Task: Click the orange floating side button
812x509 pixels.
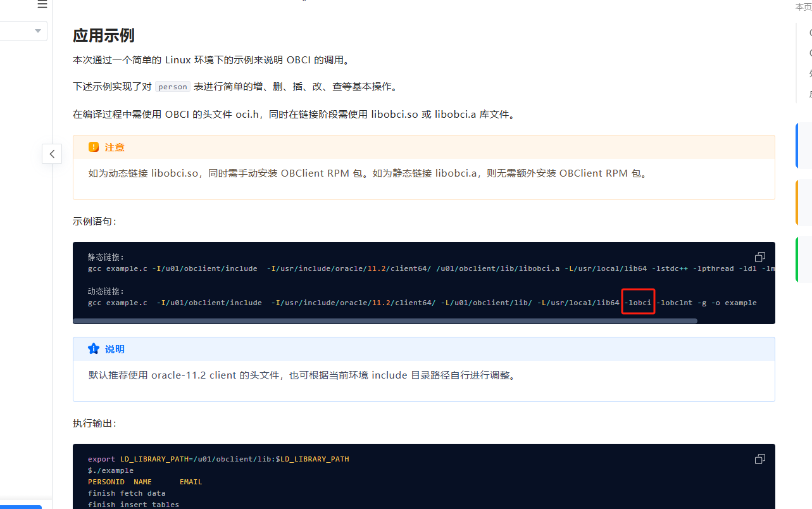Action: (x=804, y=203)
